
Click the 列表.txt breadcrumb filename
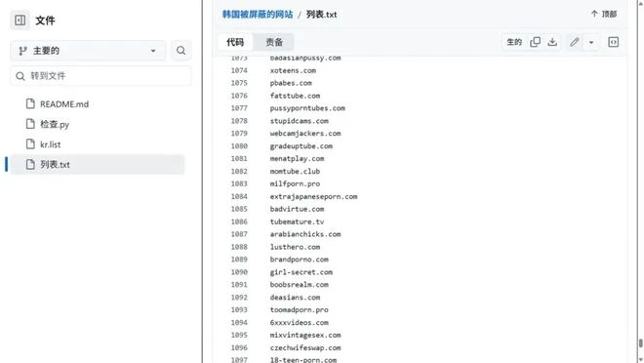tap(322, 15)
